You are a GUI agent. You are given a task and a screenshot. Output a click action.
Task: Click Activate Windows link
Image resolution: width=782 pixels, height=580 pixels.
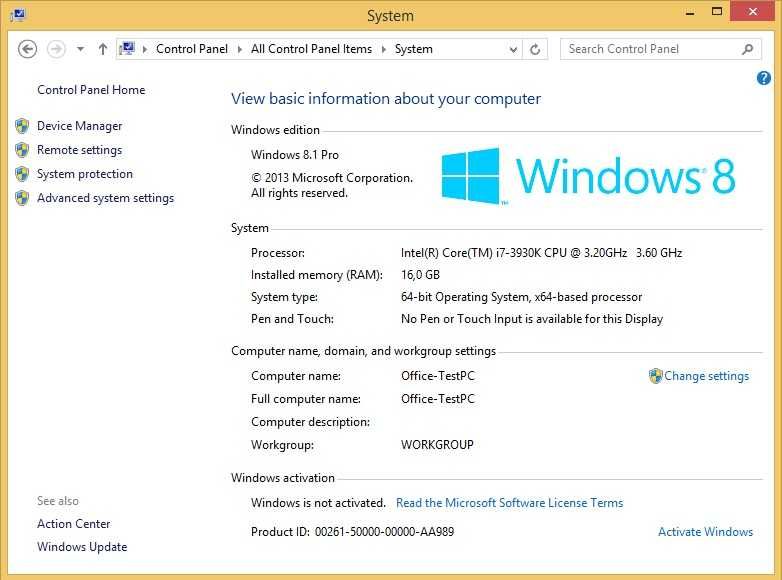click(x=705, y=532)
